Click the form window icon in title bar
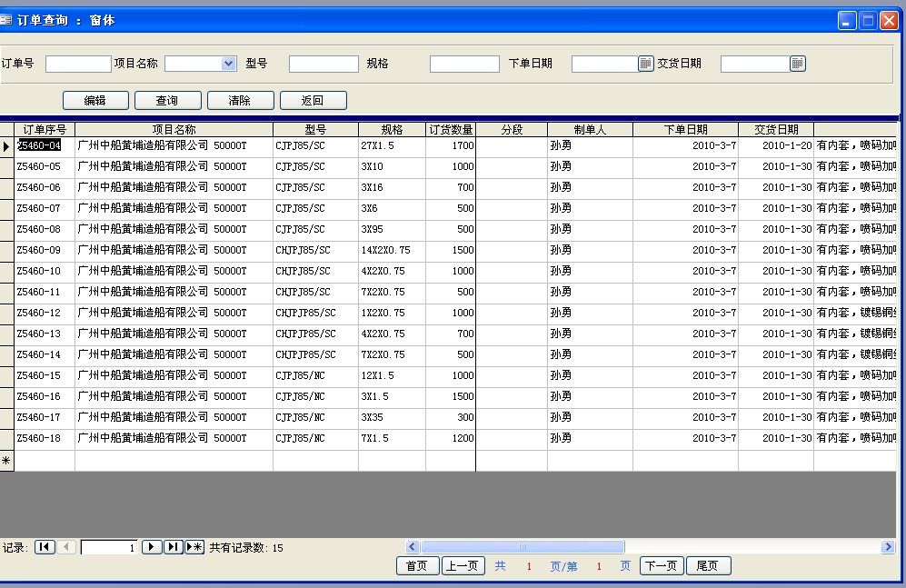This screenshot has width=906, height=588. (x=6, y=20)
